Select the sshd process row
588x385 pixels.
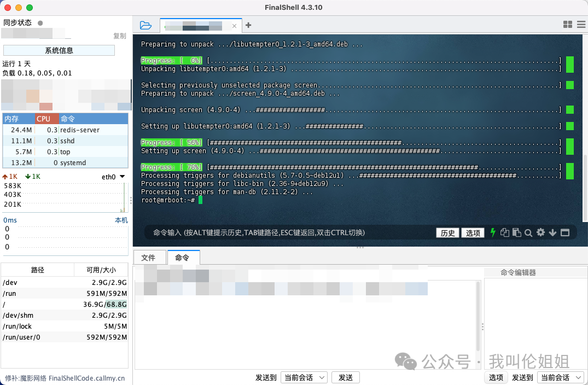coord(65,141)
